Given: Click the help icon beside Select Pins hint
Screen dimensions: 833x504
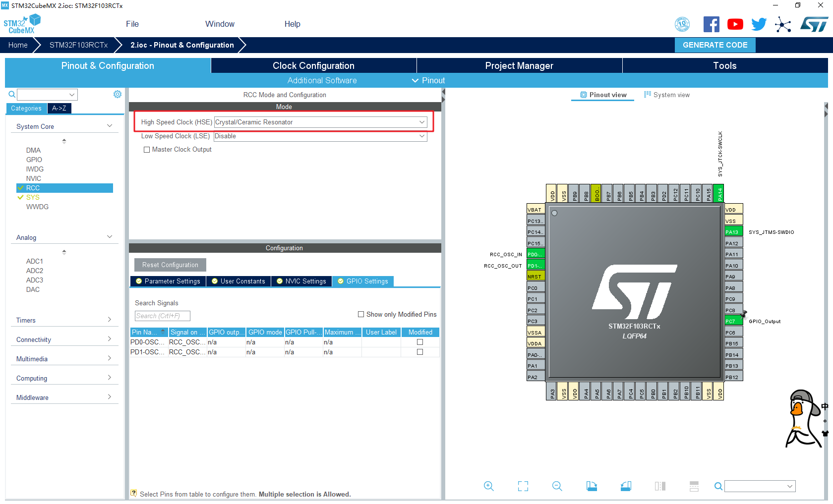Looking at the screenshot, I should coord(133,493).
